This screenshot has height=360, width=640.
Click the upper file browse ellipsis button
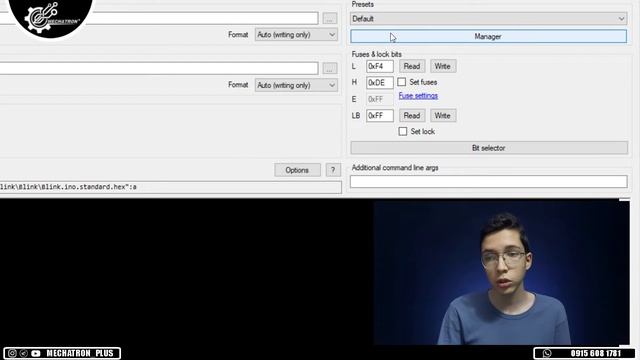330,18
